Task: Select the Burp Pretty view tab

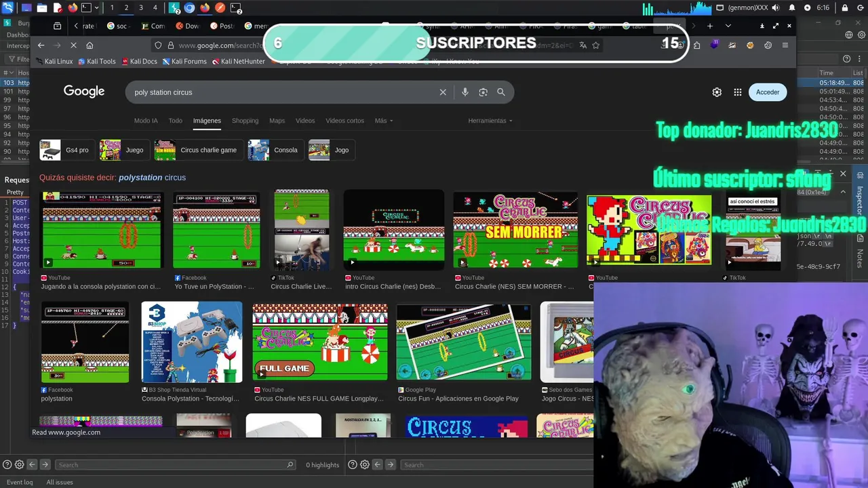Action: click(x=15, y=192)
